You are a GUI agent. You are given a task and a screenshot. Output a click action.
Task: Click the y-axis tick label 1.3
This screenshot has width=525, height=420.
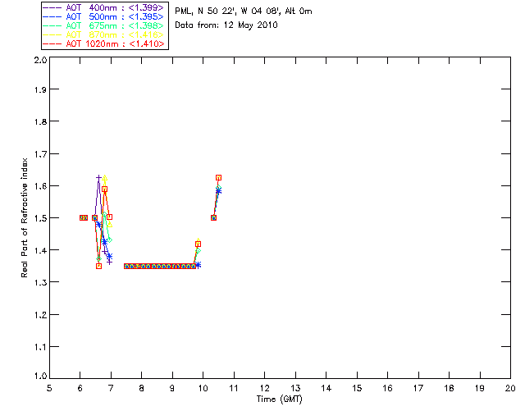(40, 282)
